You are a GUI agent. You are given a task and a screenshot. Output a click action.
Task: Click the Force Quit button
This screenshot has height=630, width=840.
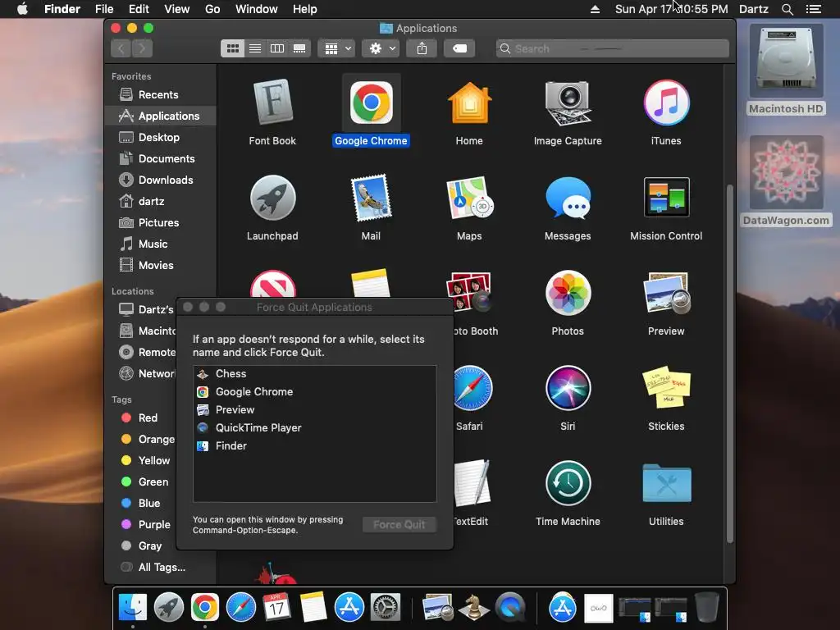399,524
